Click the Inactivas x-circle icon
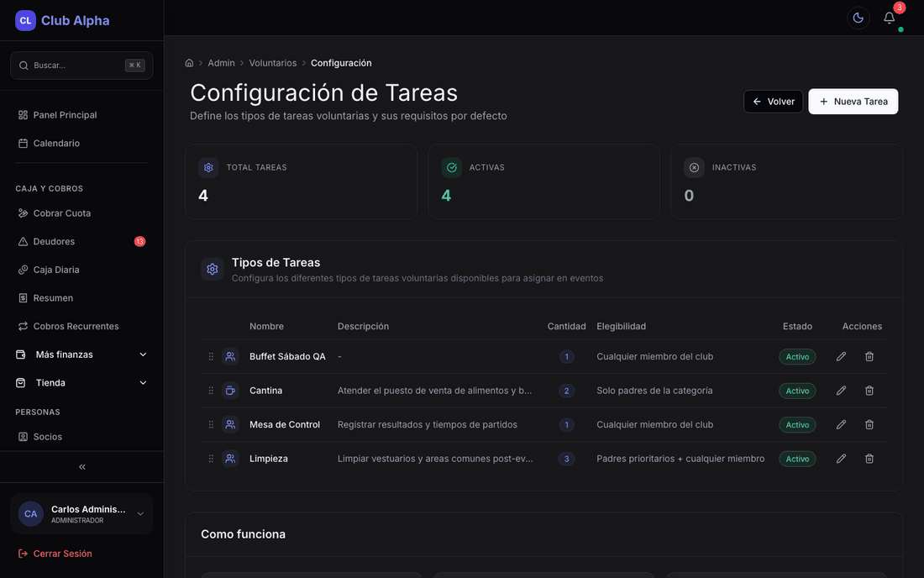Viewport: 924px width, 578px height. [x=694, y=168]
